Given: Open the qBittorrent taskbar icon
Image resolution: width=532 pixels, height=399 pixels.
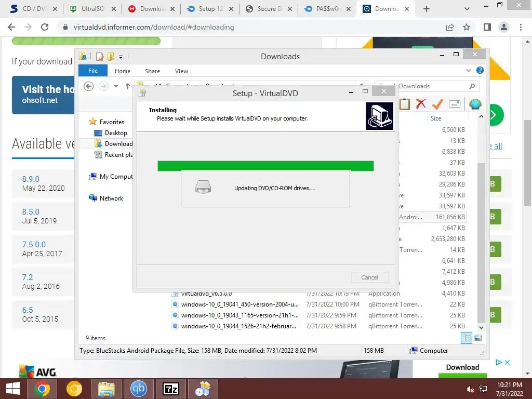Looking at the screenshot, I should pos(138,389).
